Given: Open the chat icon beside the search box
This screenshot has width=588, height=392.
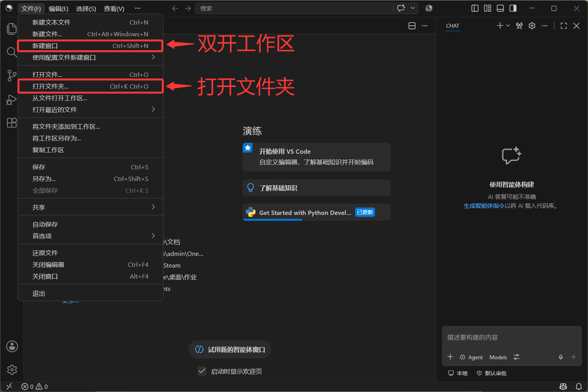Looking at the screenshot, I should (401, 8).
